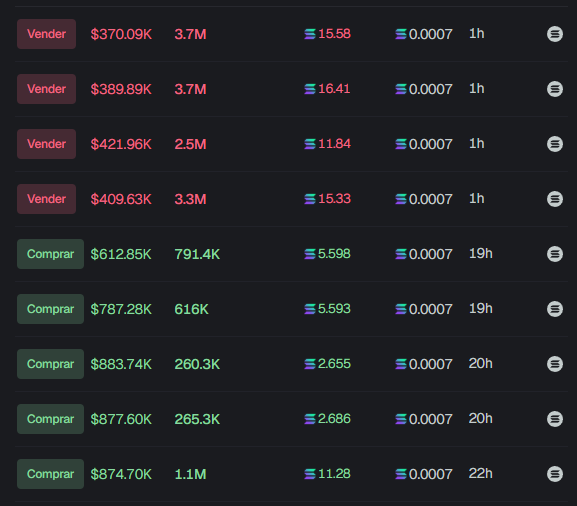The width and height of the screenshot is (577, 506).
Task: Click the round explorer icon in the $389.89K row
Action: point(555,89)
